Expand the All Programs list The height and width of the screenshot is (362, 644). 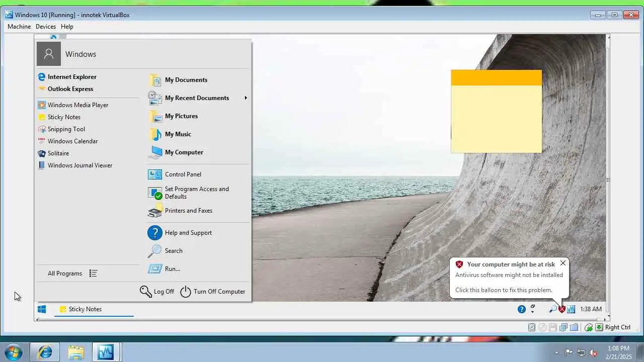[72, 274]
